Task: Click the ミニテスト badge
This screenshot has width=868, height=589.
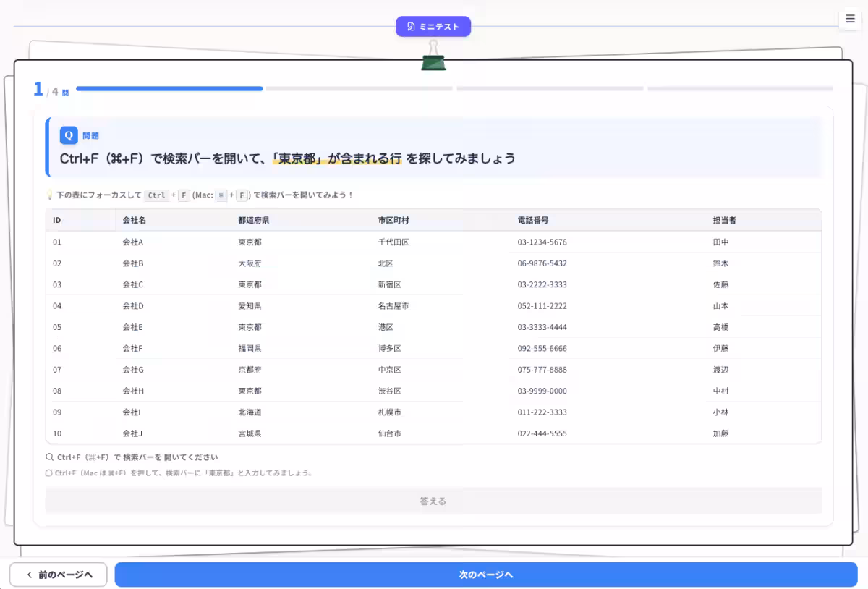Action: (433, 27)
